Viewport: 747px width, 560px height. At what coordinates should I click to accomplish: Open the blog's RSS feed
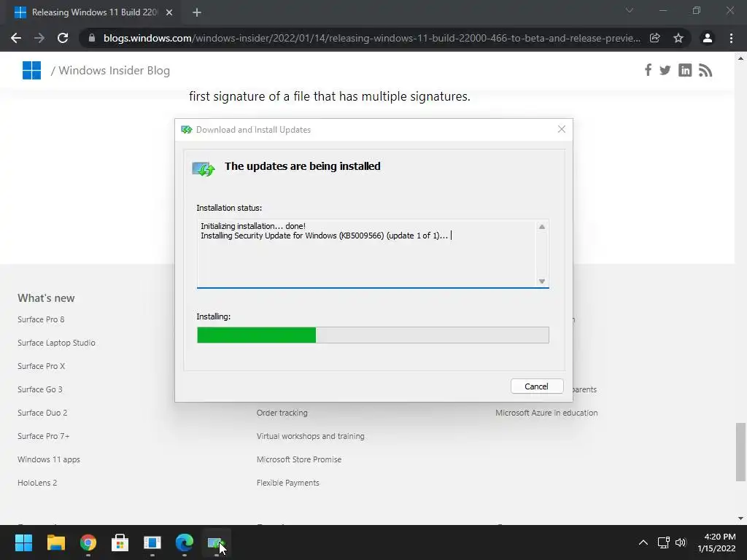[x=705, y=71]
